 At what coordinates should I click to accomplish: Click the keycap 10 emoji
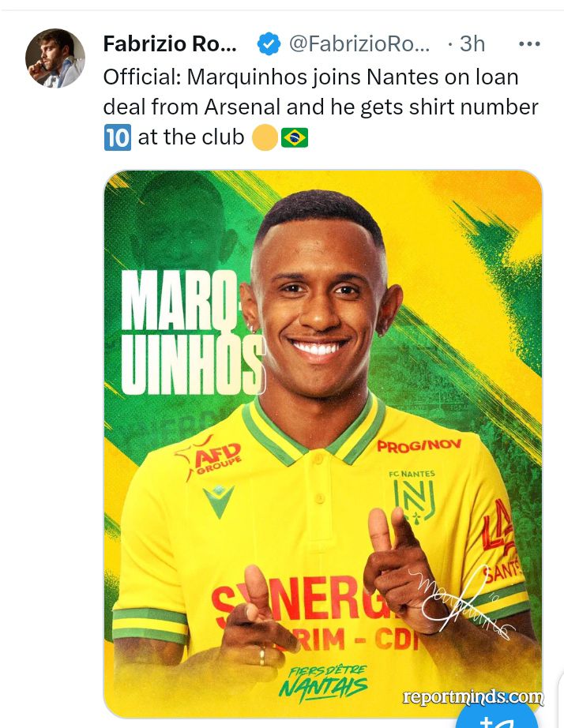pos(117,137)
